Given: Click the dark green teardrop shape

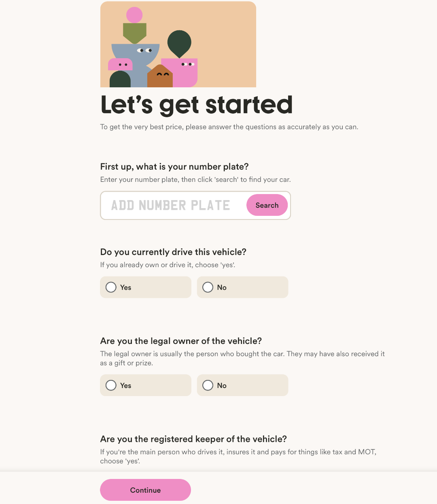Looking at the screenshot, I should tap(179, 42).
